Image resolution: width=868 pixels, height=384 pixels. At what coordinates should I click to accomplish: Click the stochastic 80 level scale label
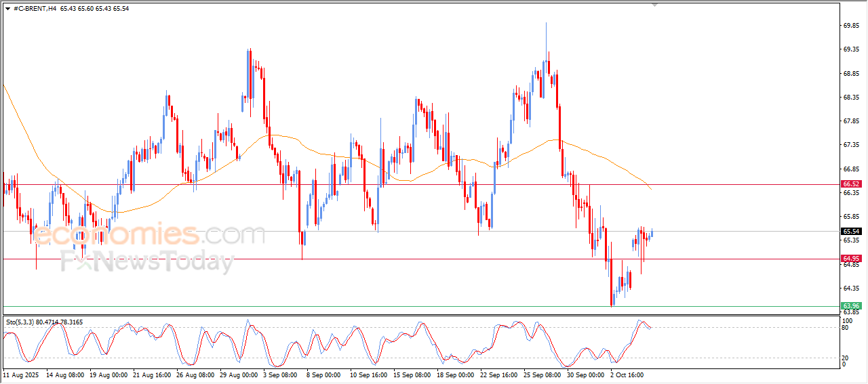click(846, 328)
